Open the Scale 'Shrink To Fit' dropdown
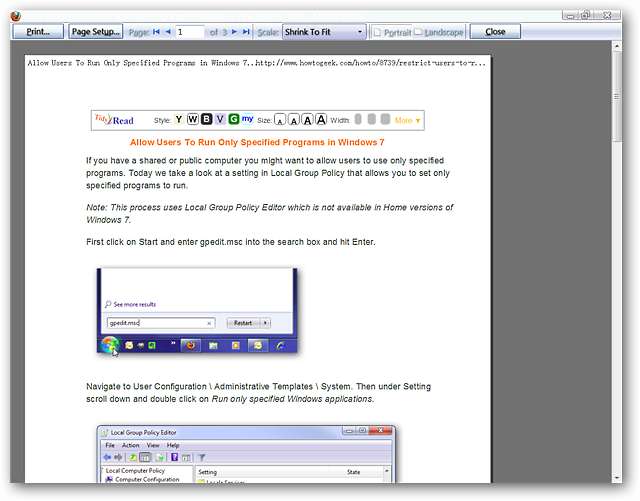This screenshot has width=640, height=501. click(x=324, y=32)
